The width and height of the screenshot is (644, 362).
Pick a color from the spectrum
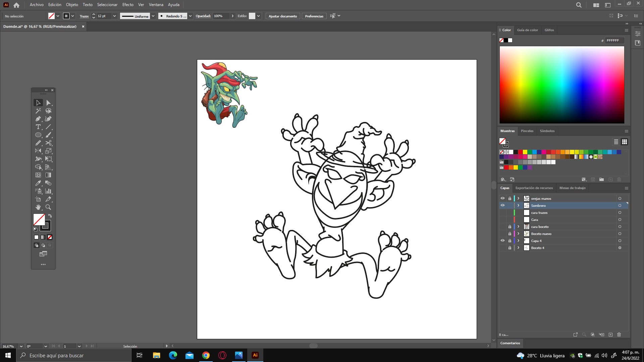coord(562,85)
